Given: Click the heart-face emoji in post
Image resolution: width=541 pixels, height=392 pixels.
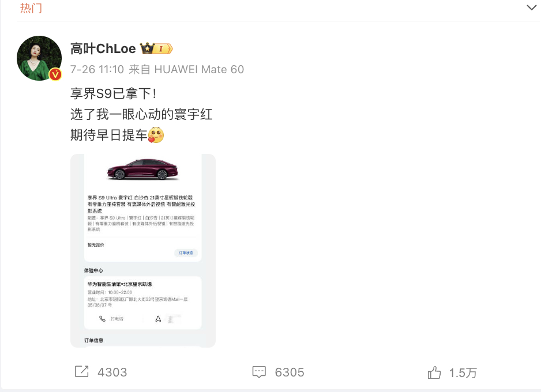Looking at the screenshot, I should (156, 135).
